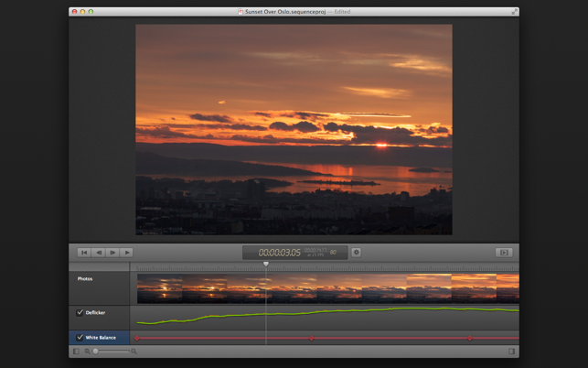Viewport: 588px width, 368px height.
Task: Click the zoom in magnifier icon
Action: pos(134,352)
